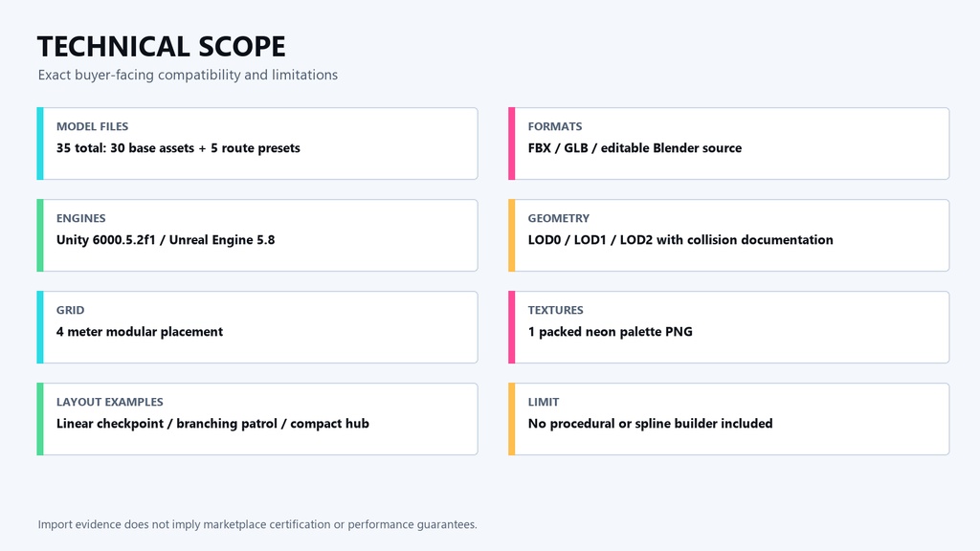Click 'No procedural or spline builder included' text

click(650, 424)
